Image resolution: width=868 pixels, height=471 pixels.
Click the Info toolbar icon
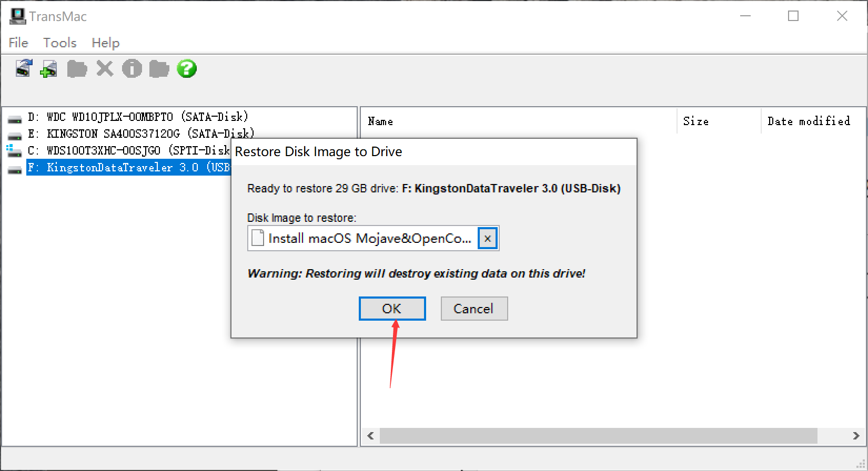(132, 68)
